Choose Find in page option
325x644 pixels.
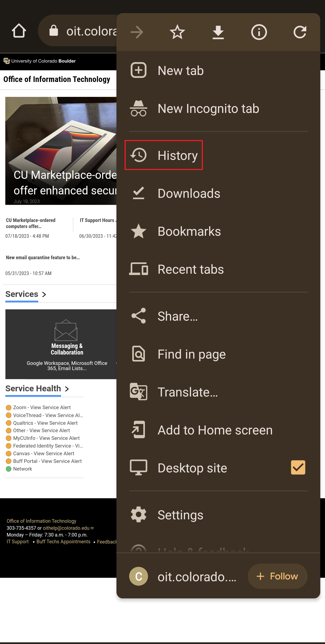191,354
